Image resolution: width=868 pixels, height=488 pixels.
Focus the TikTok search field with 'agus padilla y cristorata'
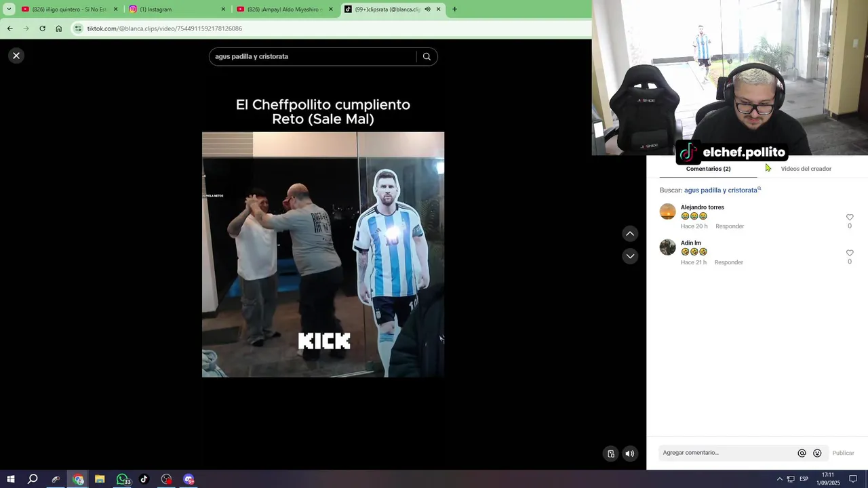click(313, 56)
